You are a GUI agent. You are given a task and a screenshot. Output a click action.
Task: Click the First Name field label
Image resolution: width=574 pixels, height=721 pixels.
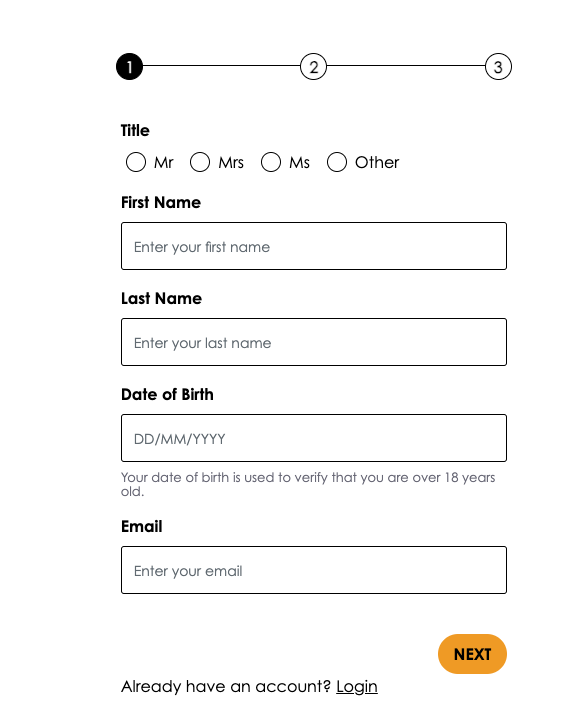pyautogui.click(x=161, y=203)
